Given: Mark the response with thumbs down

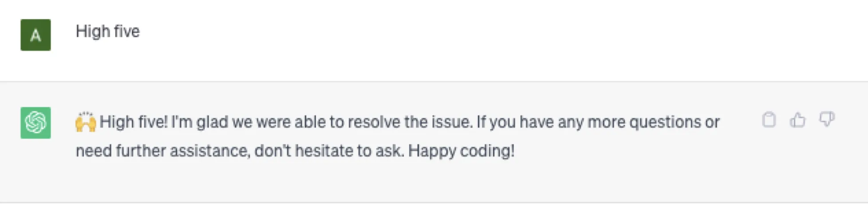Looking at the screenshot, I should 826,119.
